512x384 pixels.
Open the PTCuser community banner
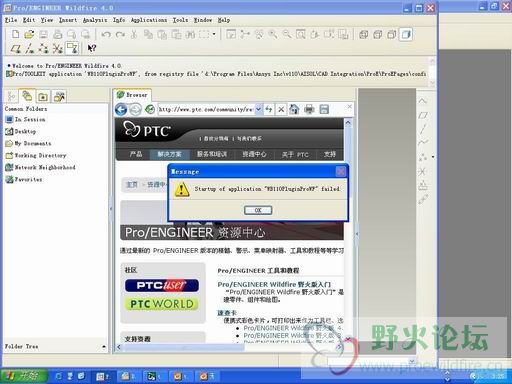point(162,285)
